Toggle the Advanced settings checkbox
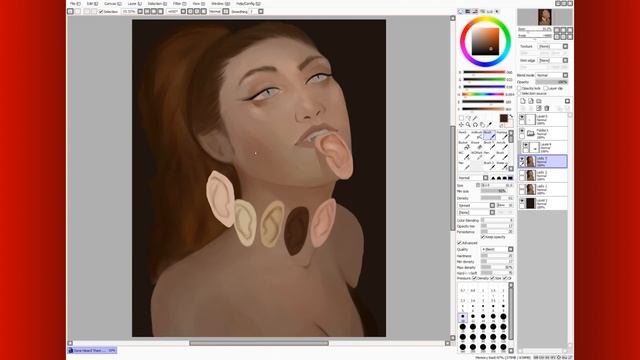The image size is (640, 360). click(x=459, y=243)
